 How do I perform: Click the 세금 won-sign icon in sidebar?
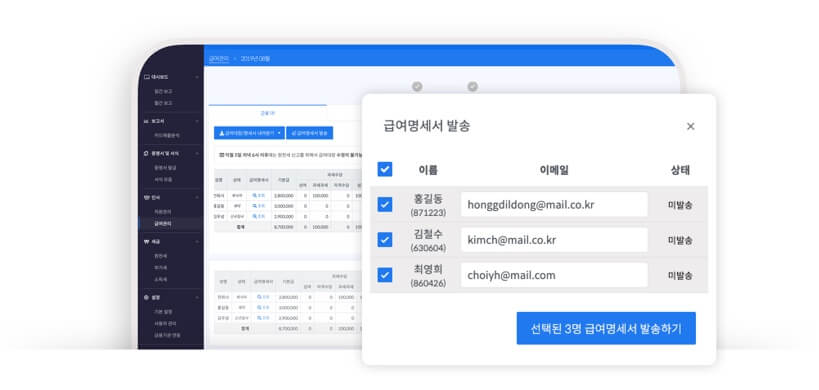point(147,242)
